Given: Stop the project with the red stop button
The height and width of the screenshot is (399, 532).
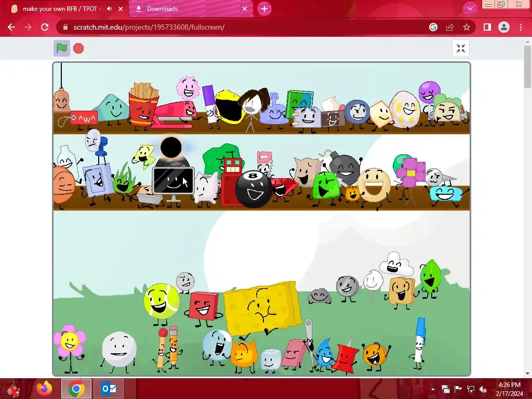Looking at the screenshot, I should [x=78, y=48].
